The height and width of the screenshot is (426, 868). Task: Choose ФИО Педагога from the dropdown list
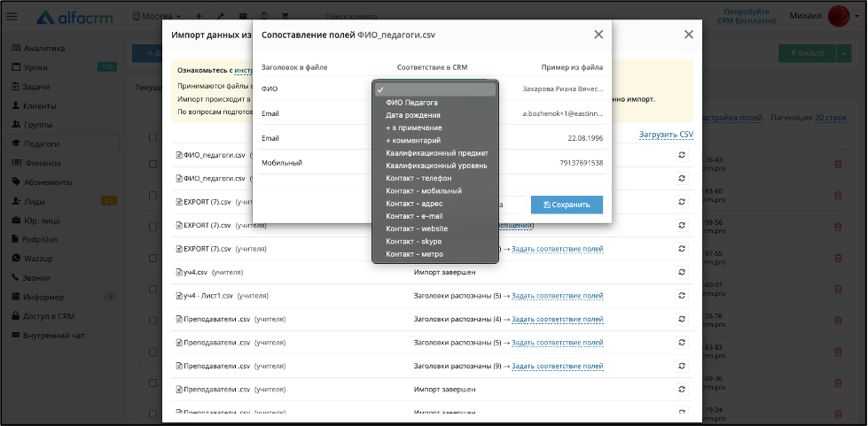(x=435, y=103)
